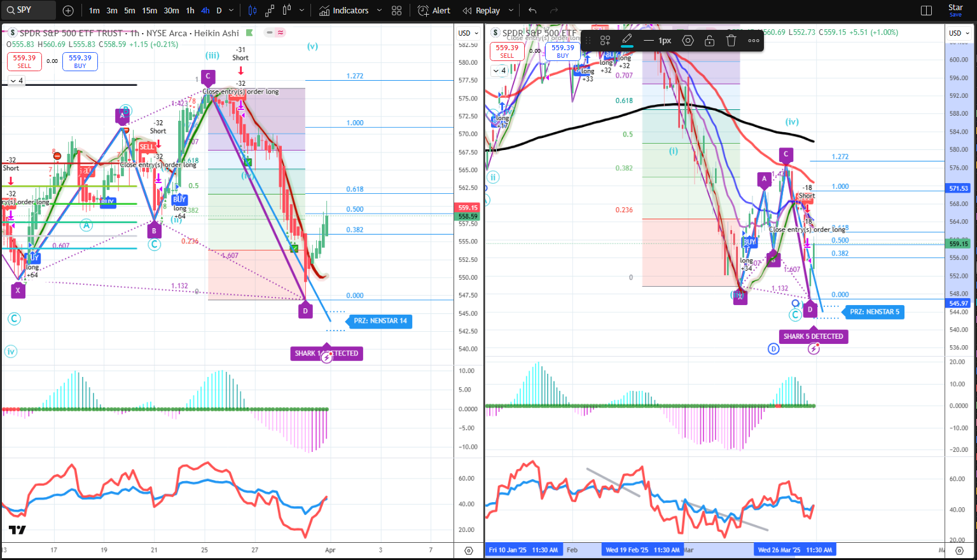
Task: Click the S symbol logo on right chart
Action: click(x=495, y=32)
